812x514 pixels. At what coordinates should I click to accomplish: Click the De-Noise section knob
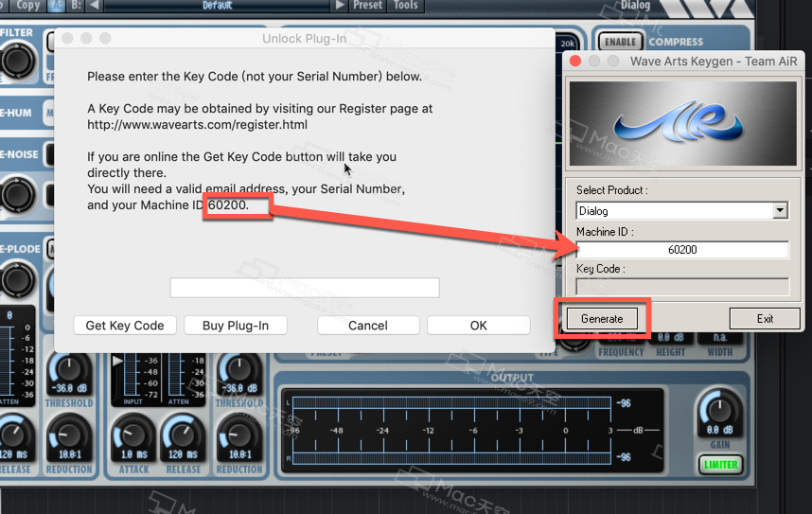click(x=17, y=195)
